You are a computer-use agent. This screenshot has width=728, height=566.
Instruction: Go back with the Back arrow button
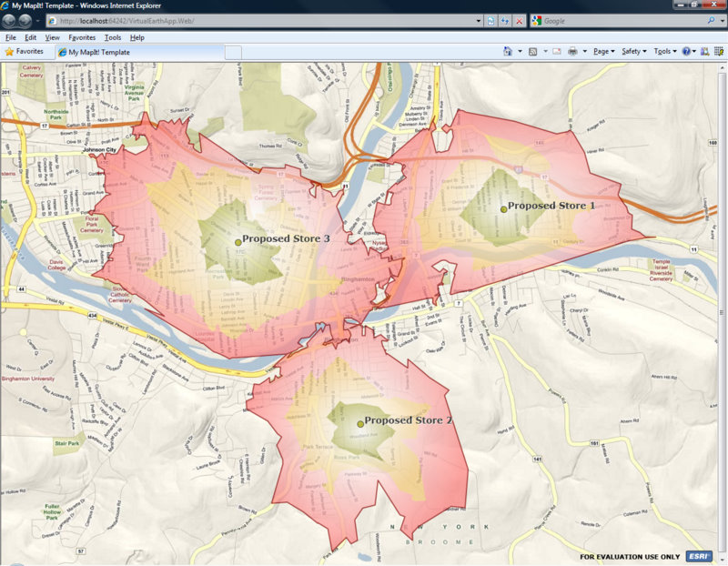click(9, 21)
